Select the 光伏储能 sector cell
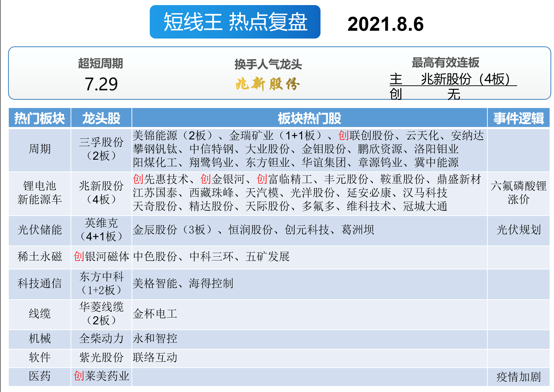554x392 pixels. click(x=40, y=230)
